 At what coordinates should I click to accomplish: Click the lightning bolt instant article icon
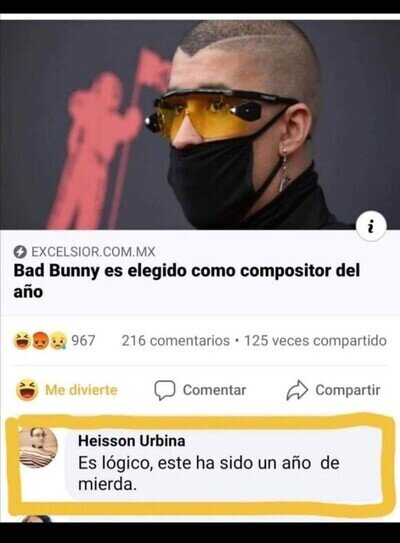pos(20,252)
